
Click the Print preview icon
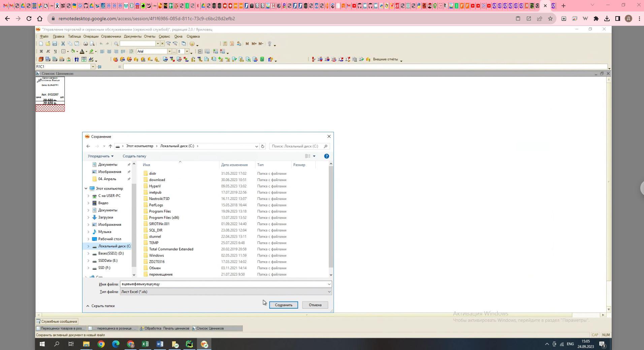pyautogui.click(x=92, y=44)
